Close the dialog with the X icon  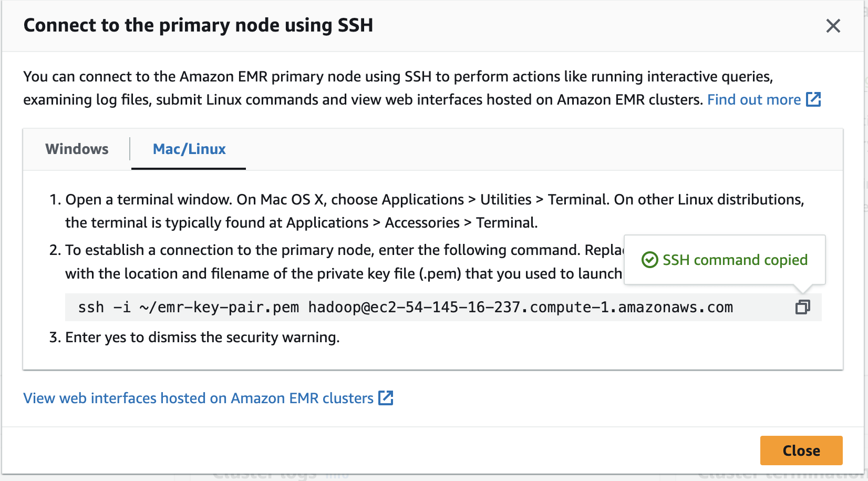[x=833, y=26]
